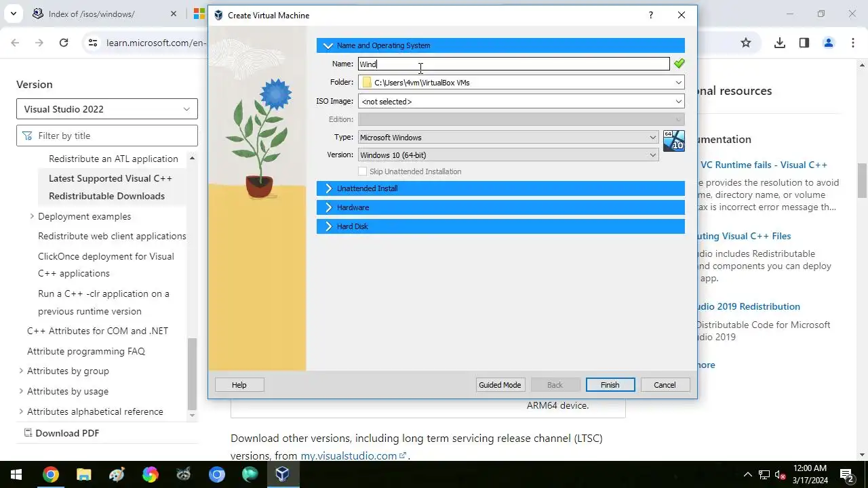Image resolution: width=868 pixels, height=488 pixels.
Task: Open the Version dropdown showing Windows 10
Action: pos(508,155)
